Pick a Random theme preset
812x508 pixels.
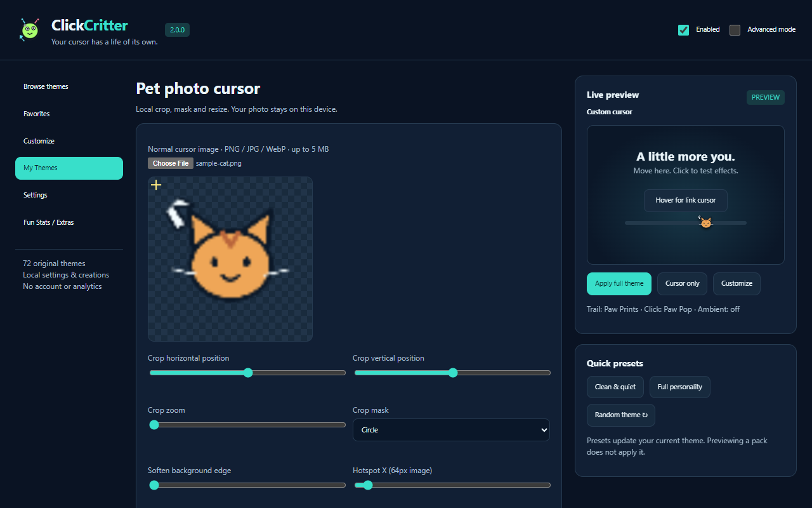click(621, 415)
